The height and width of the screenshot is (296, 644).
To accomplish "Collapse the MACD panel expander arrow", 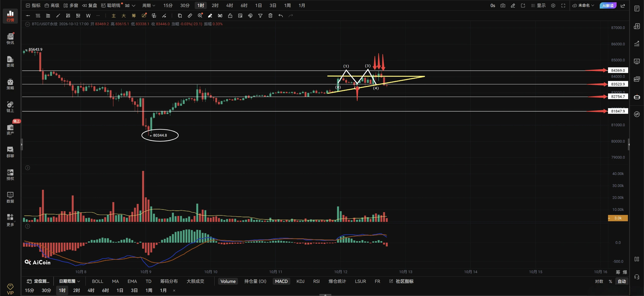I will coord(28,226).
